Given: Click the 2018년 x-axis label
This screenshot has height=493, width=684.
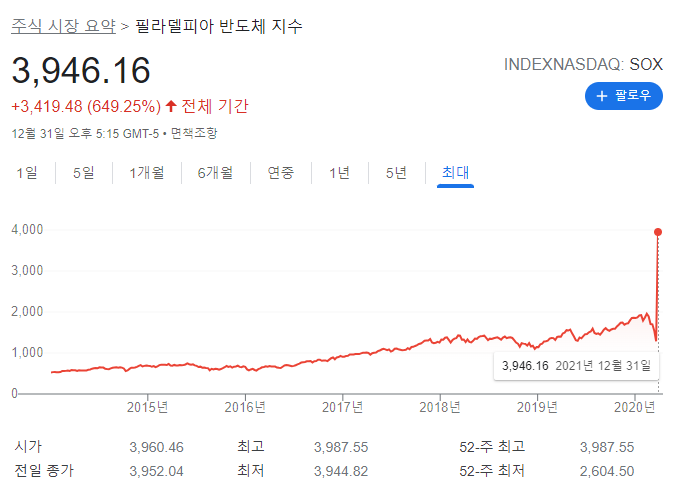Looking at the screenshot, I should [x=440, y=407].
